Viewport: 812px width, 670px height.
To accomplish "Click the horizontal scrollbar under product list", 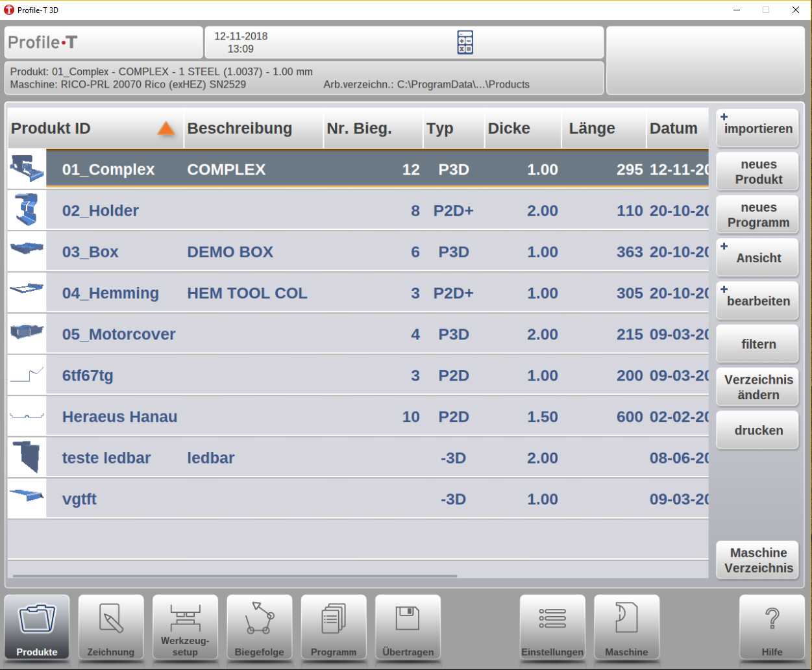I will [235, 575].
